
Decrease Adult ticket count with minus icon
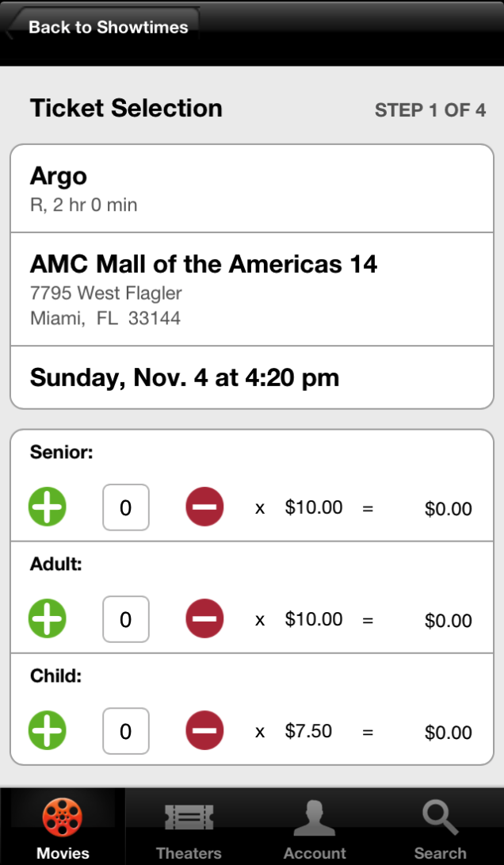204,618
